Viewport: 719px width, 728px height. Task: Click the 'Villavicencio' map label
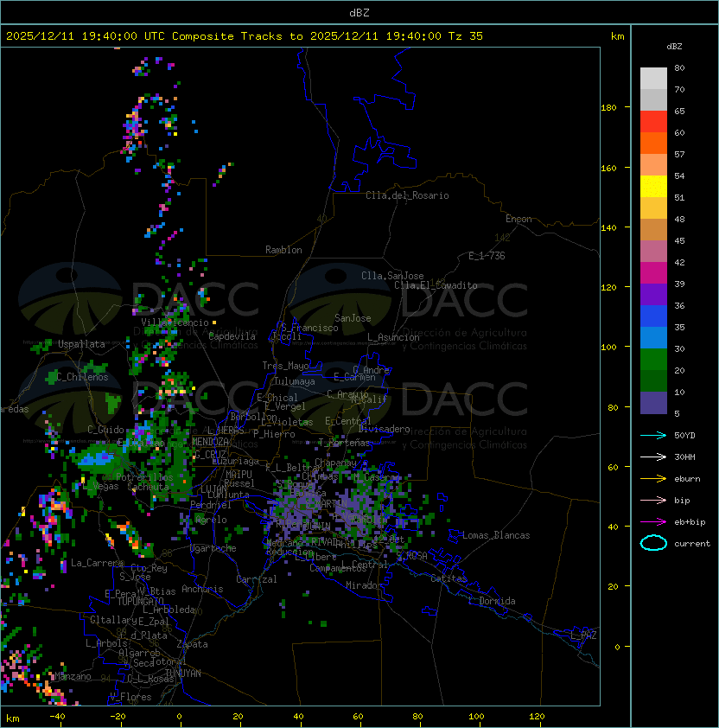pos(175,322)
